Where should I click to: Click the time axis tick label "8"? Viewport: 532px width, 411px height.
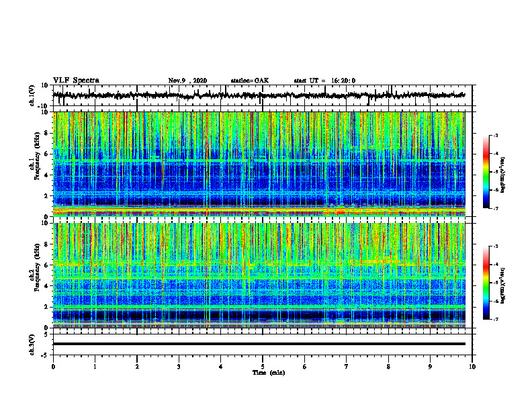pyautogui.click(x=388, y=367)
